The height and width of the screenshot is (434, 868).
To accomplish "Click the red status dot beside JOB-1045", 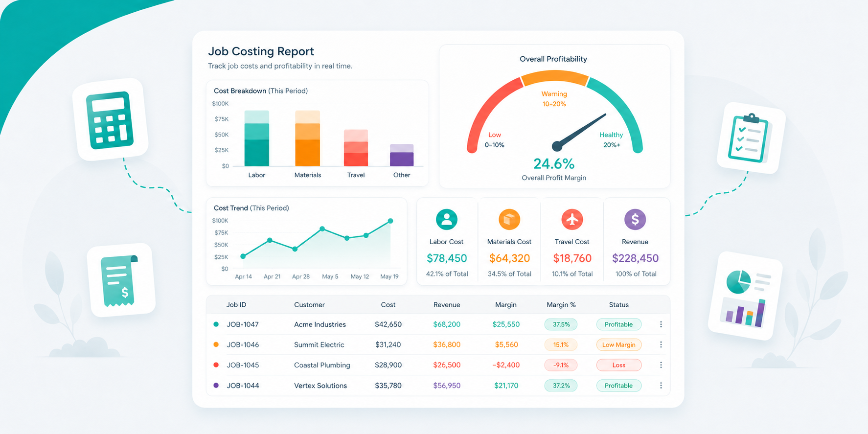I will [x=216, y=365].
